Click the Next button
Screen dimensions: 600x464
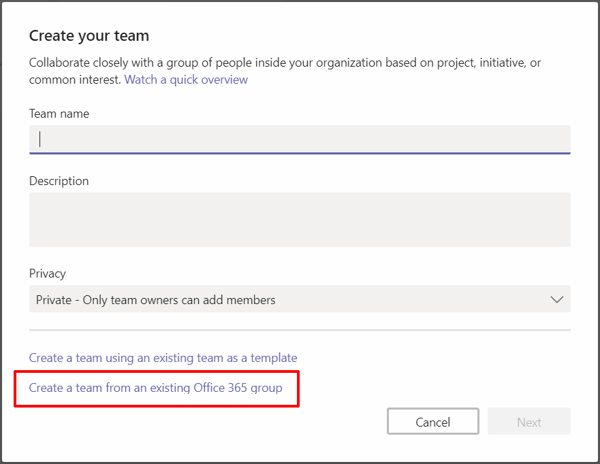(x=529, y=422)
